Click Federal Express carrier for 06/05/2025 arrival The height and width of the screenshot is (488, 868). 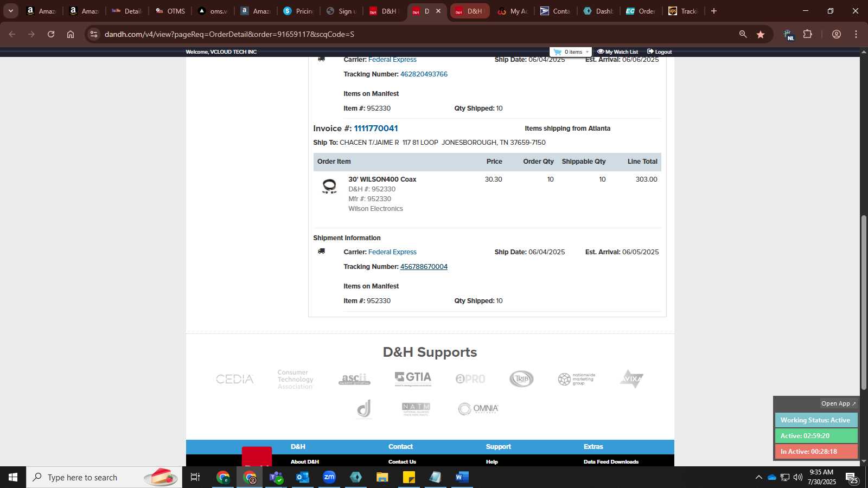pos(392,252)
